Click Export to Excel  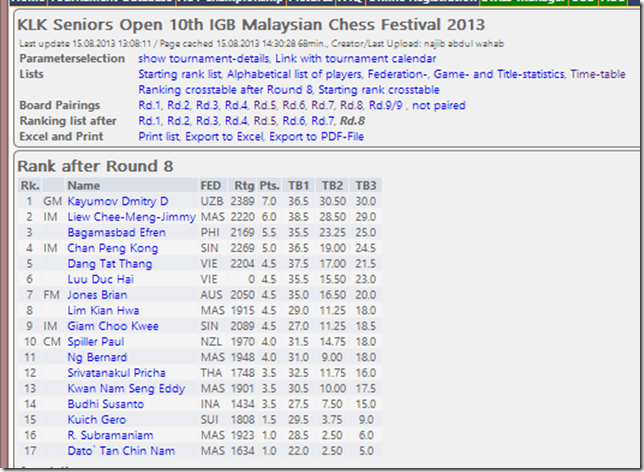pos(226,135)
